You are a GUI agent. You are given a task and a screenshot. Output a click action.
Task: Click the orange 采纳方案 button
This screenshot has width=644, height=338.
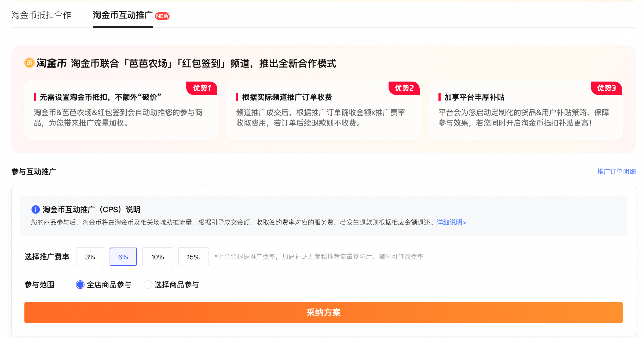[x=323, y=313]
